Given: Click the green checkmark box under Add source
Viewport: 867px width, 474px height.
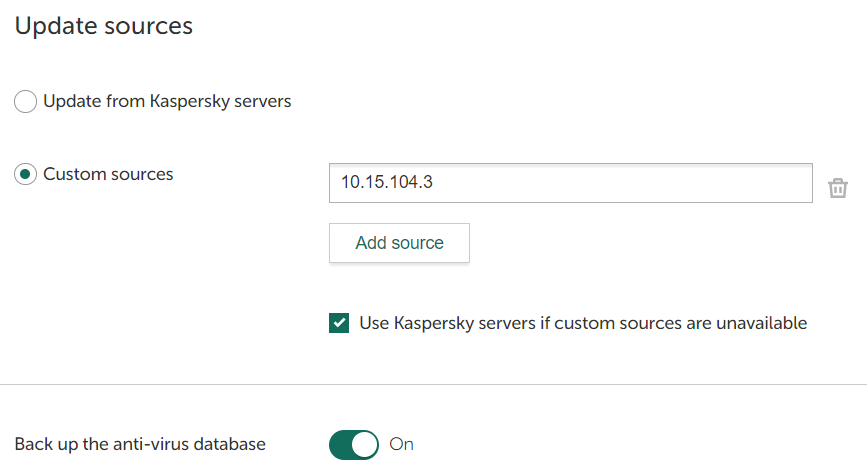Looking at the screenshot, I should click(339, 323).
